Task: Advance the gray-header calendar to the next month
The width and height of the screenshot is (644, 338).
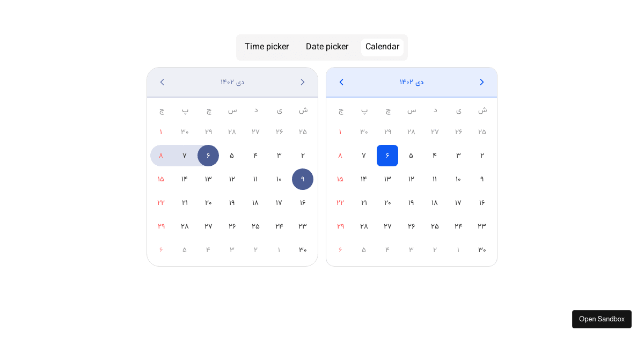Action: (302, 82)
